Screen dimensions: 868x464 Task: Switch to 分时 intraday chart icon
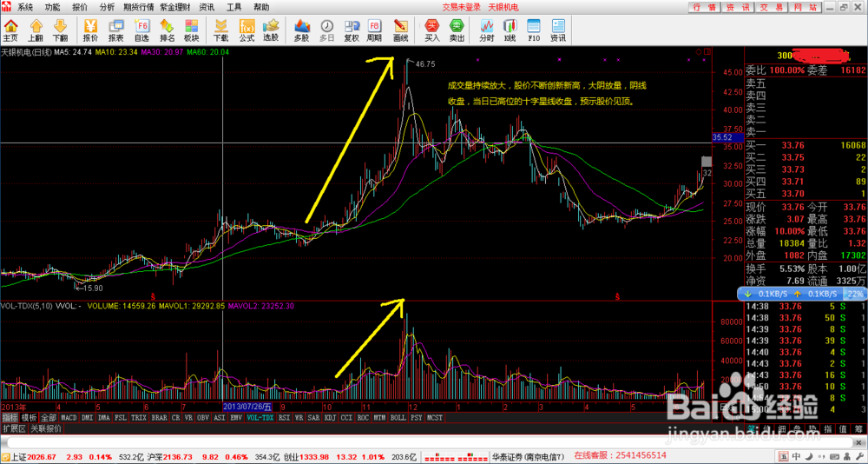(x=487, y=30)
